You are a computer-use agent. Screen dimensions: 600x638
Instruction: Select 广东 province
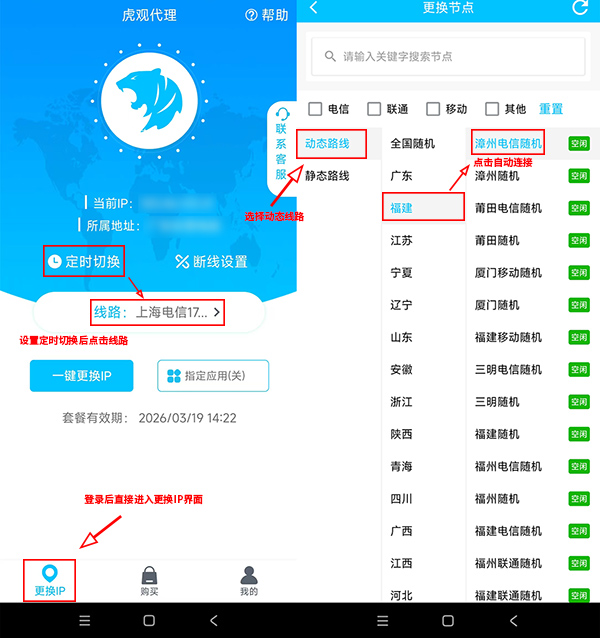click(x=401, y=176)
